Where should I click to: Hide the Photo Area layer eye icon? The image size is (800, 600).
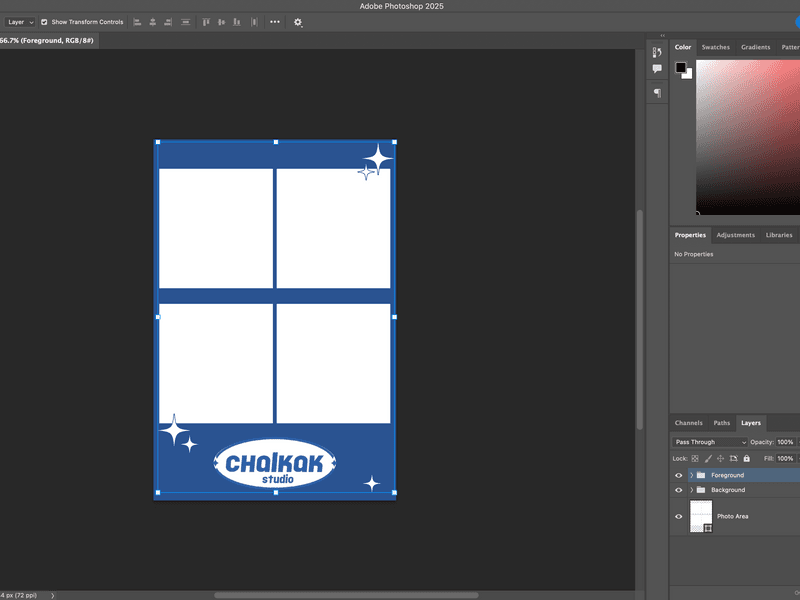(x=679, y=516)
